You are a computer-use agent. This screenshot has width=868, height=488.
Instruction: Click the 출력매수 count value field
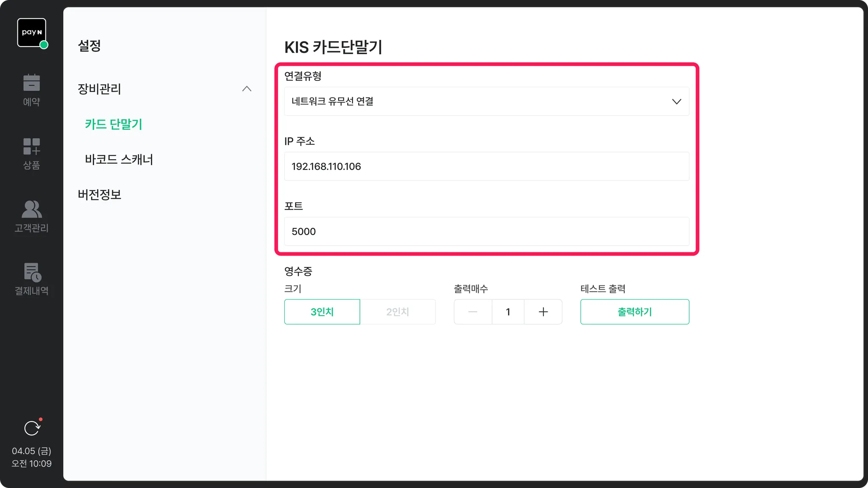pos(508,312)
